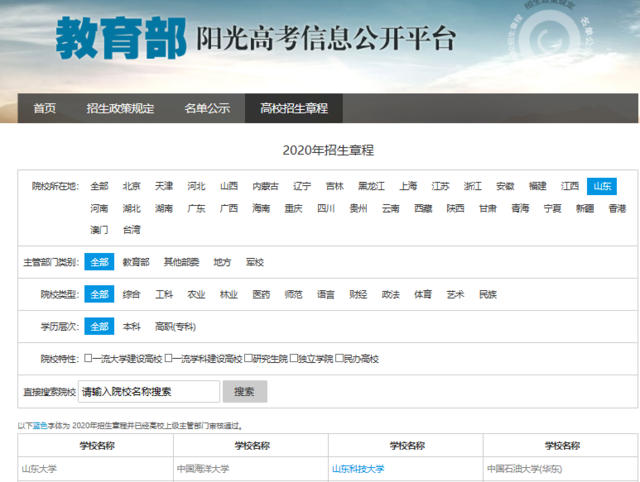Select 高职(专科) education level
The width and height of the screenshot is (640, 482).
tap(176, 327)
